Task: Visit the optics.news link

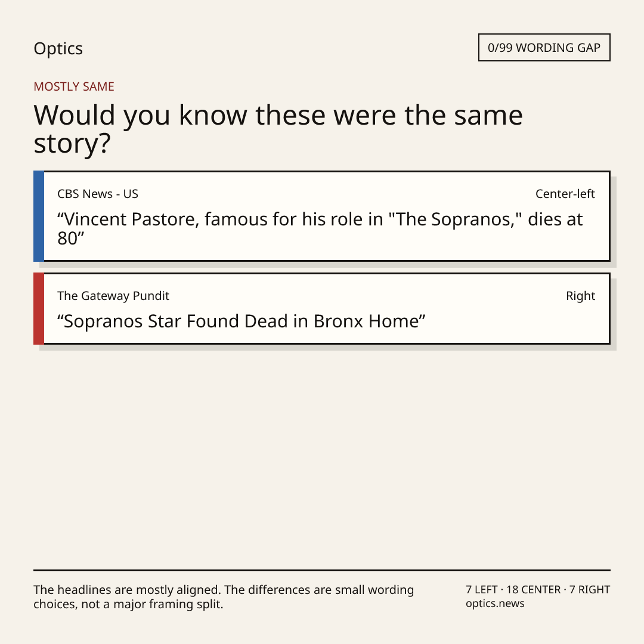Action: (x=495, y=603)
